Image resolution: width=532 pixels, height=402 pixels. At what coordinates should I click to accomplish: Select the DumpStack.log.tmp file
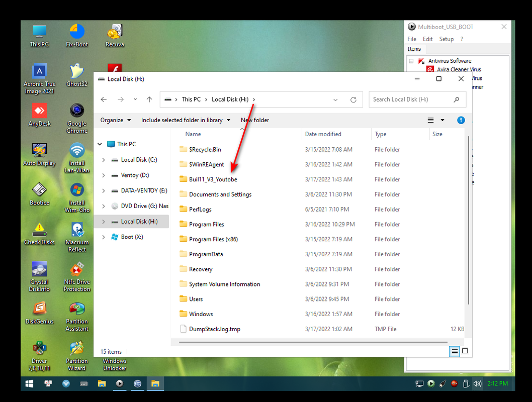(214, 329)
